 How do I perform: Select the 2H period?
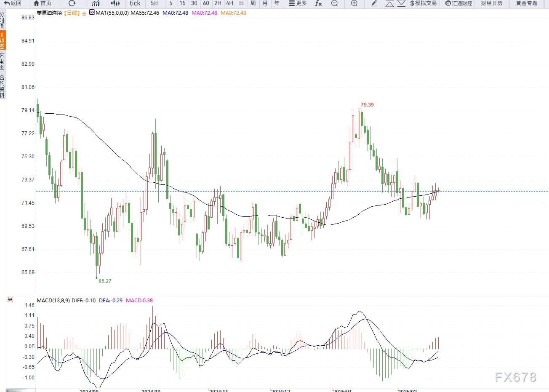tap(218, 3)
